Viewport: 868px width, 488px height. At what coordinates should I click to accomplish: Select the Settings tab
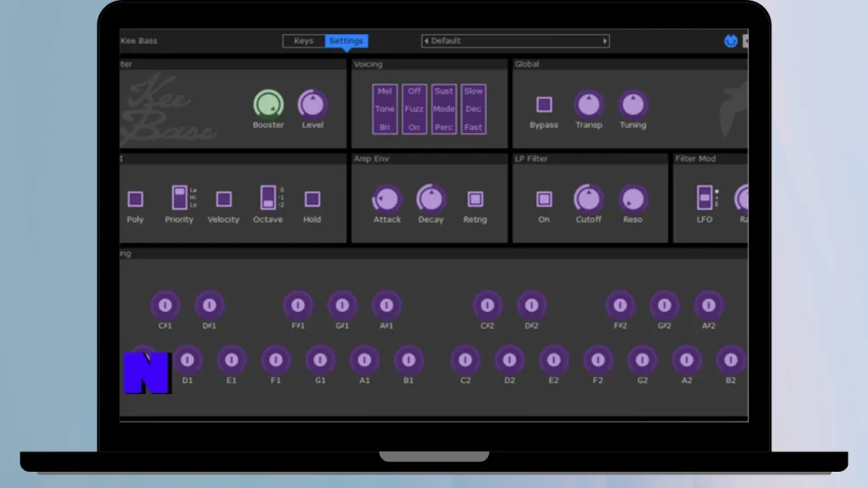346,41
